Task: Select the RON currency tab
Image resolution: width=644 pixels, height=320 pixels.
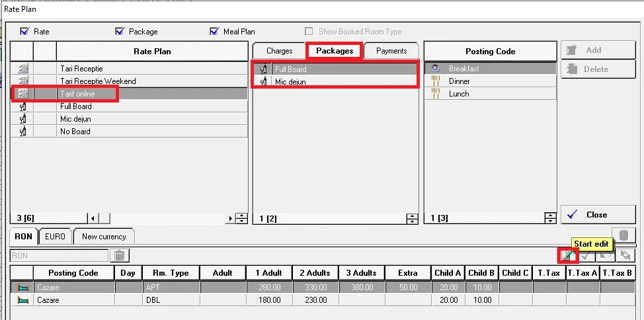Action: (x=23, y=237)
